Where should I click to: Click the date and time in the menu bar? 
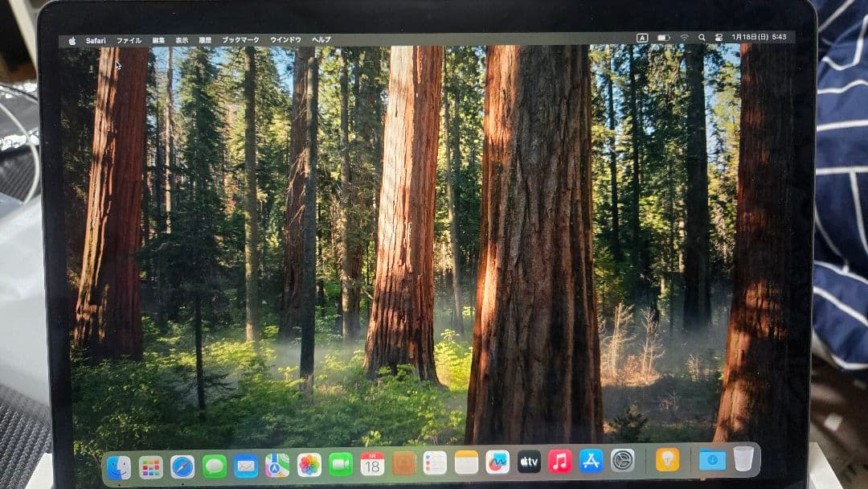(x=759, y=36)
